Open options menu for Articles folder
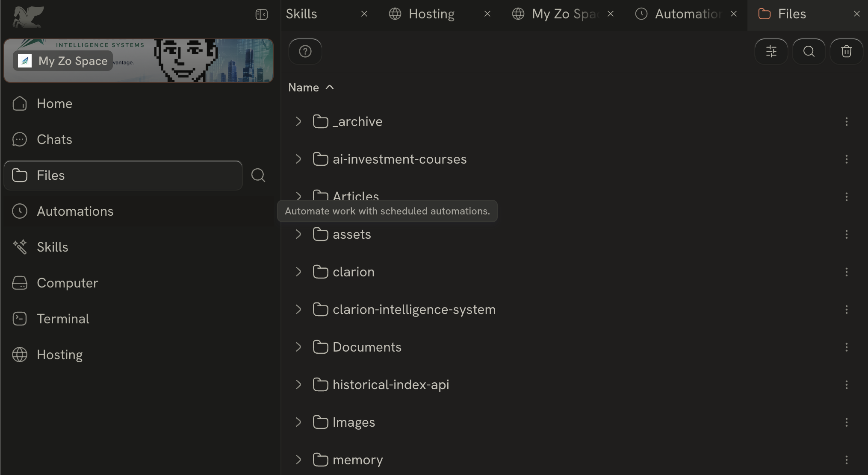The height and width of the screenshot is (475, 868). click(847, 197)
